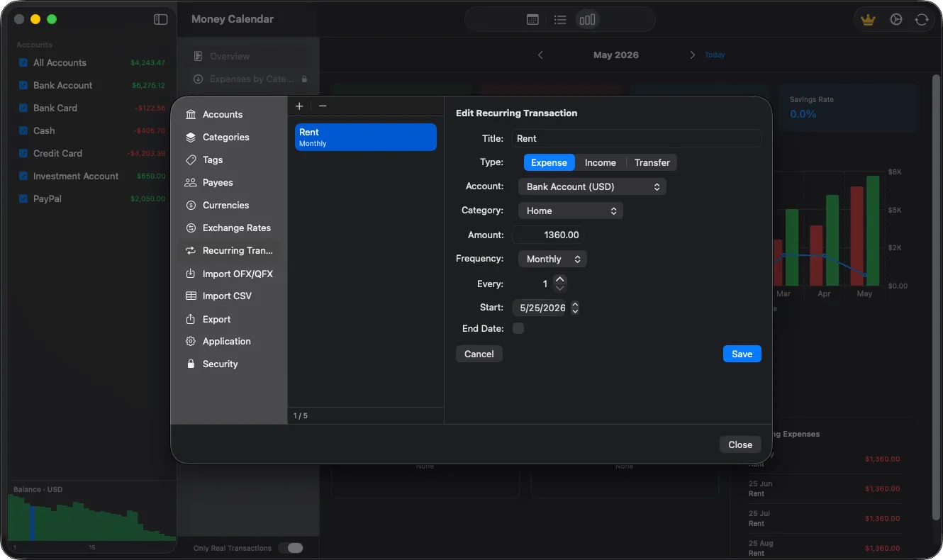
Task: Toggle Bank Account checkbox in sidebar
Action: tap(23, 85)
